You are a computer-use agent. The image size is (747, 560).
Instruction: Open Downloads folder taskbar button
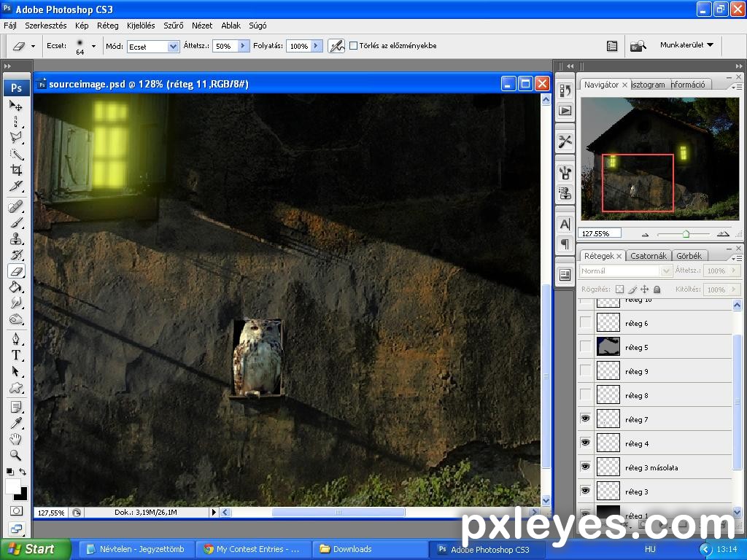pyautogui.click(x=370, y=549)
